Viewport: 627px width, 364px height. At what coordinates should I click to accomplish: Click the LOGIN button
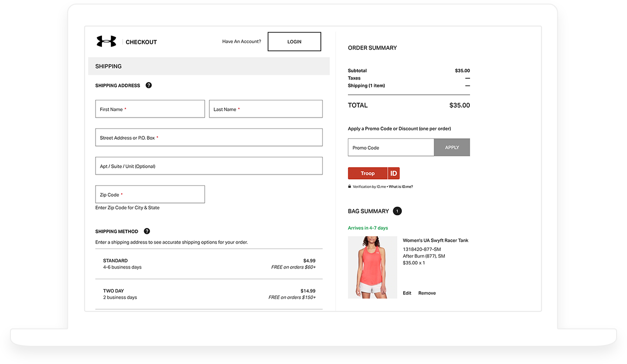(x=294, y=42)
